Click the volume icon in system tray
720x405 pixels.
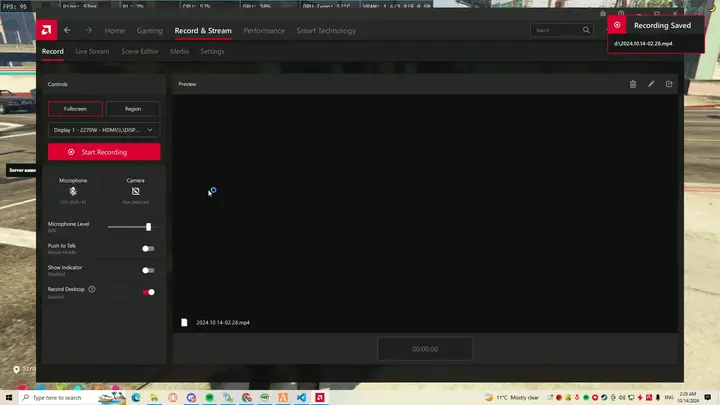click(x=622, y=398)
